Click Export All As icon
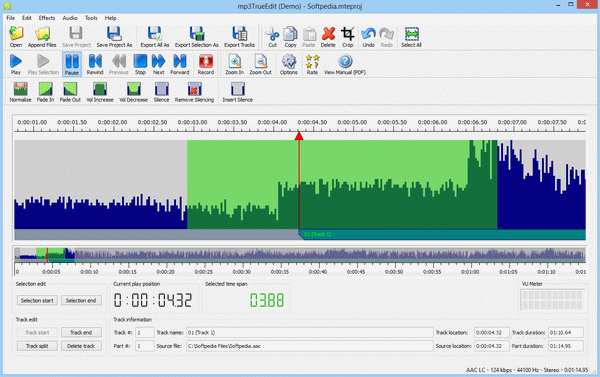600x377 pixels. (155, 37)
